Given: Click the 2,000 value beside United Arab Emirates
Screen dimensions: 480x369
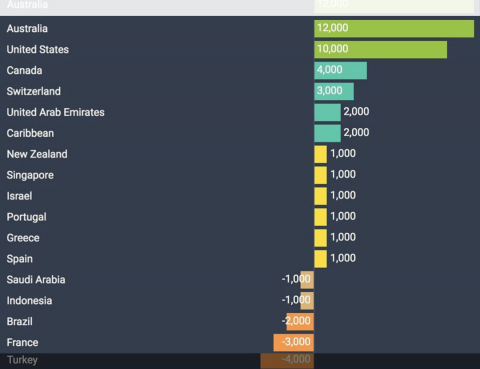Looking at the screenshot, I should coord(356,112).
